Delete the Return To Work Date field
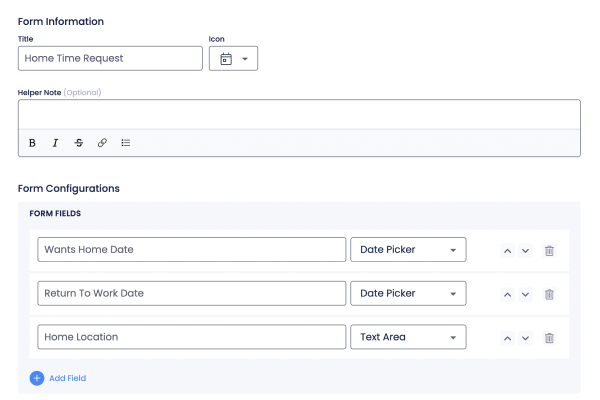600x400 pixels. point(549,294)
